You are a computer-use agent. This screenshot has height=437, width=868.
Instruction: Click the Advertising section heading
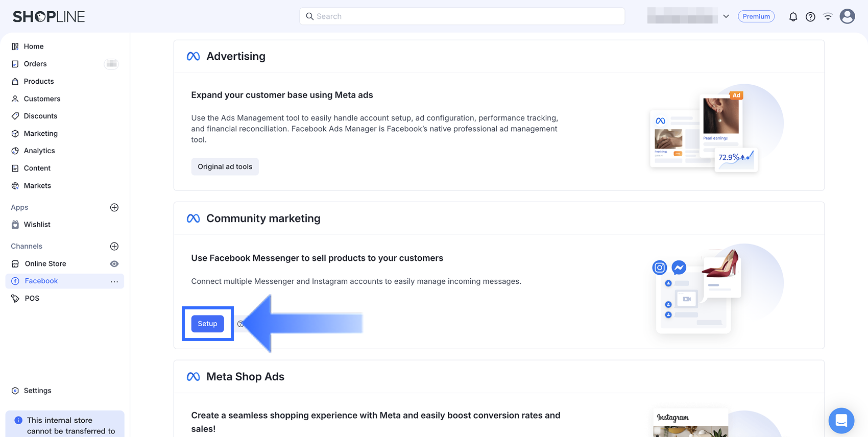pyautogui.click(x=236, y=56)
